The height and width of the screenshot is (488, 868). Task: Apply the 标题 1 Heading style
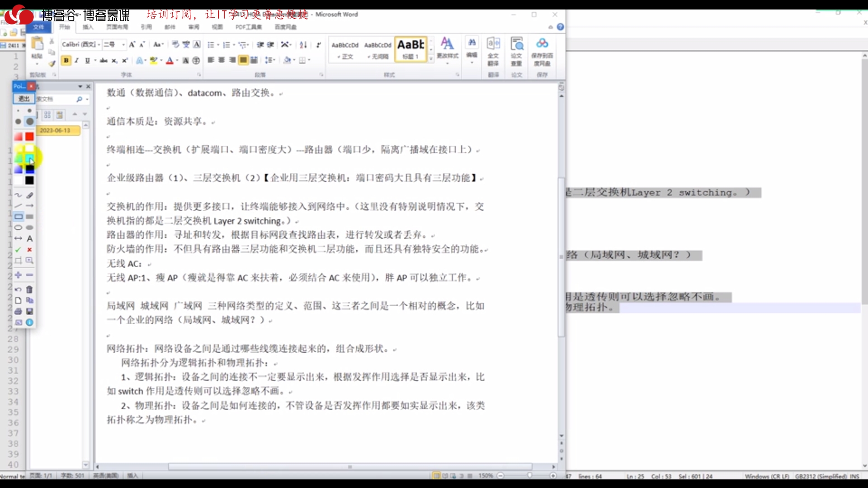[410, 50]
